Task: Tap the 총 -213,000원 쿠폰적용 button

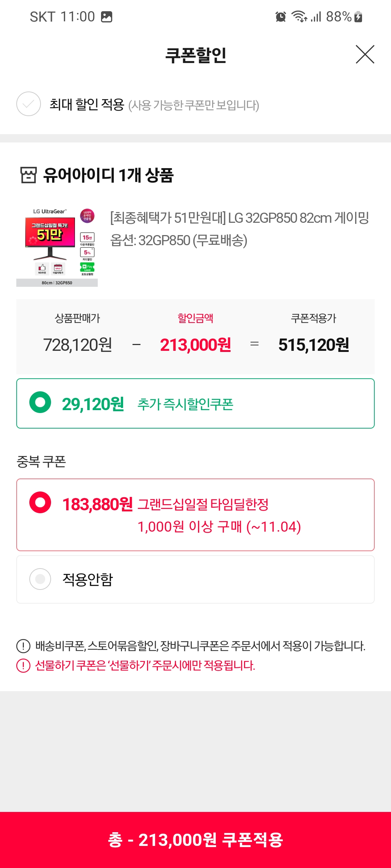Action: [195, 839]
